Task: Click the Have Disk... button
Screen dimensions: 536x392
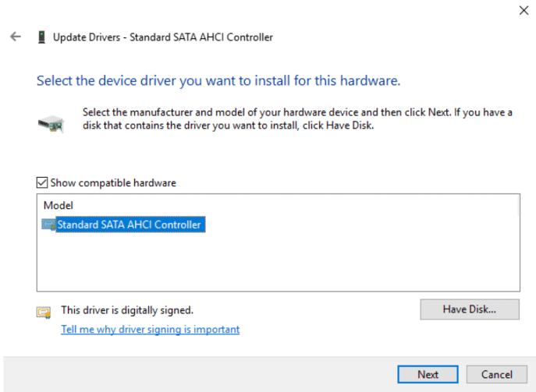Action: pos(470,309)
